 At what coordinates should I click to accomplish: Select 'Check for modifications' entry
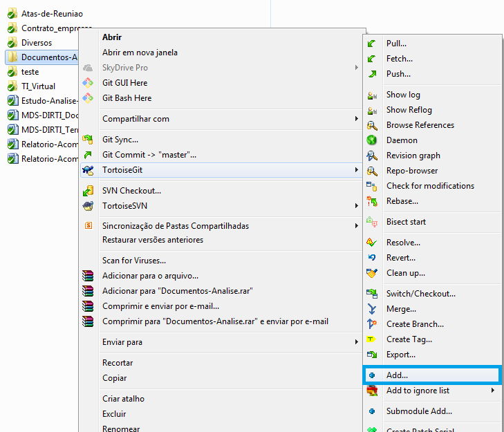[x=430, y=186]
